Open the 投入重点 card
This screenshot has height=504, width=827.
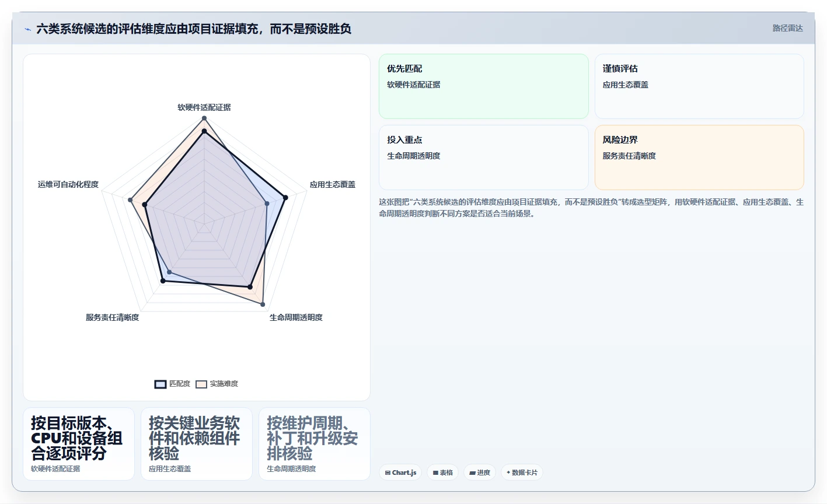[x=484, y=157]
